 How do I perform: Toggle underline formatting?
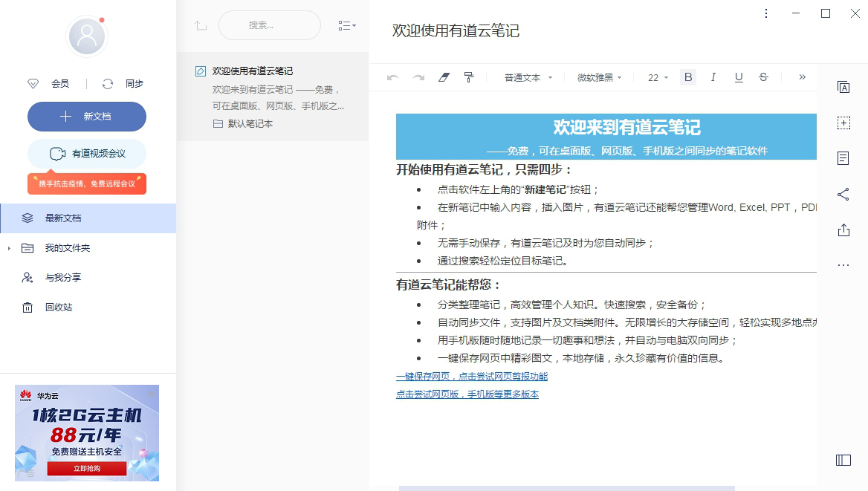click(738, 77)
